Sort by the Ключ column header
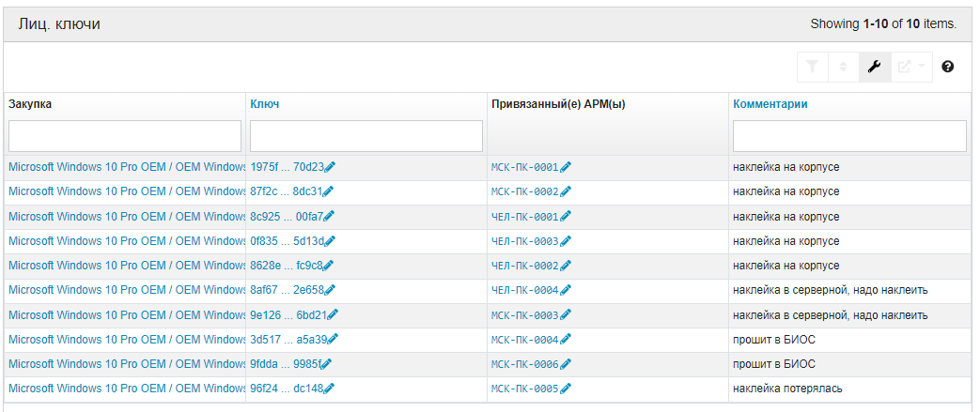 [264, 104]
